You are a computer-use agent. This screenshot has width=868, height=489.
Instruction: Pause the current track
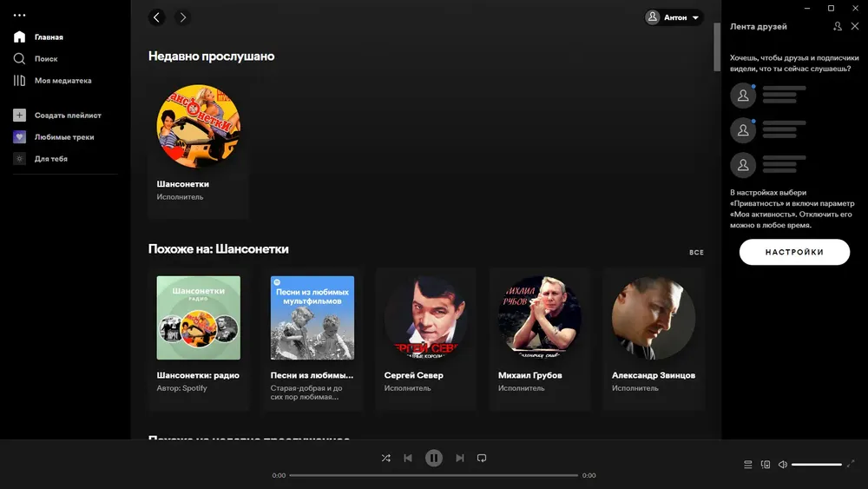click(x=434, y=458)
